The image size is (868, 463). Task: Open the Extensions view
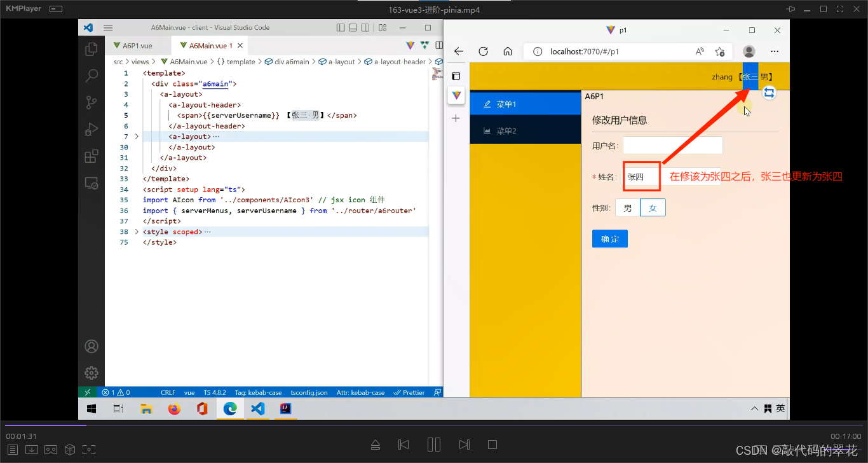point(92,156)
